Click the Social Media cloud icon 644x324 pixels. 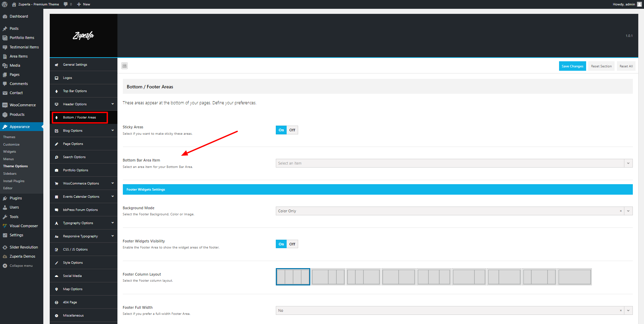(x=57, y=276)
